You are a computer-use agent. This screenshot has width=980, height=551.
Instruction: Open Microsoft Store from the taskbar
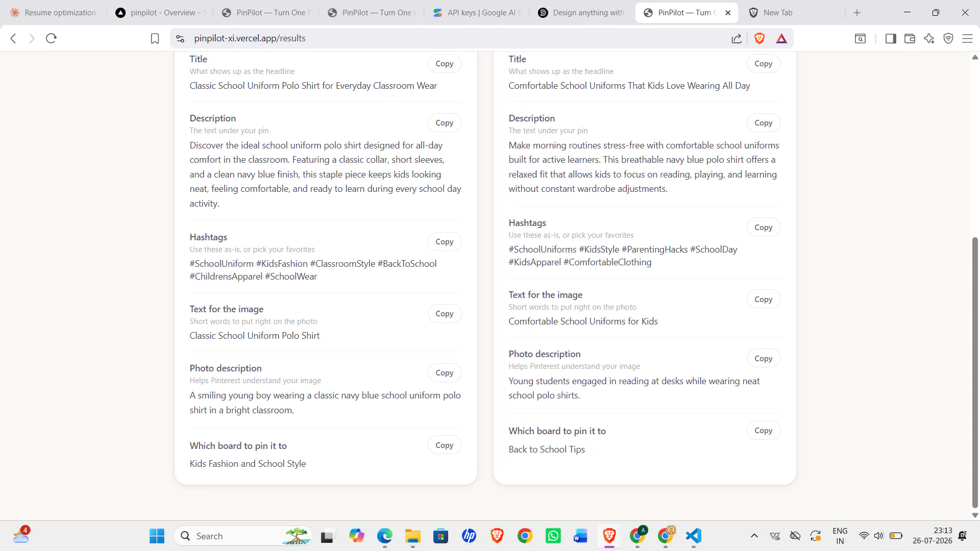[440, 536]
